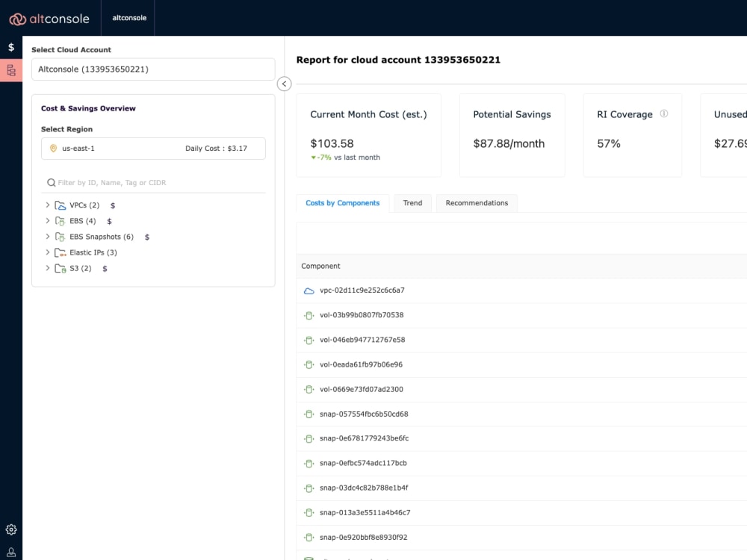Screen dimensions: 747x560
Task: Click Daily Cost : $3.17 text
Action: click(217, 149)
